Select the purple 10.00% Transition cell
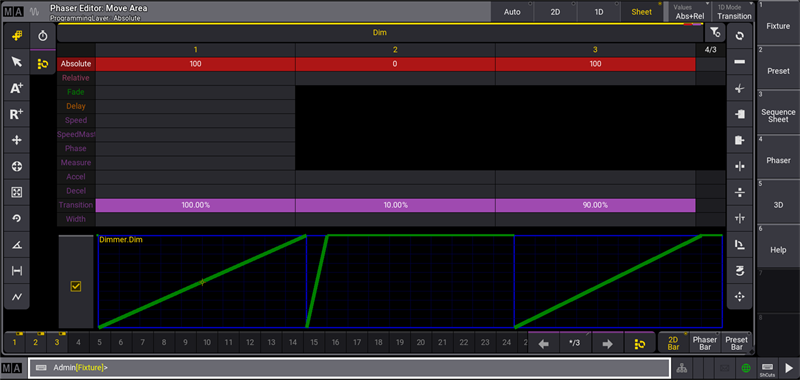800x380 pixels. click(x=395, y=205)
